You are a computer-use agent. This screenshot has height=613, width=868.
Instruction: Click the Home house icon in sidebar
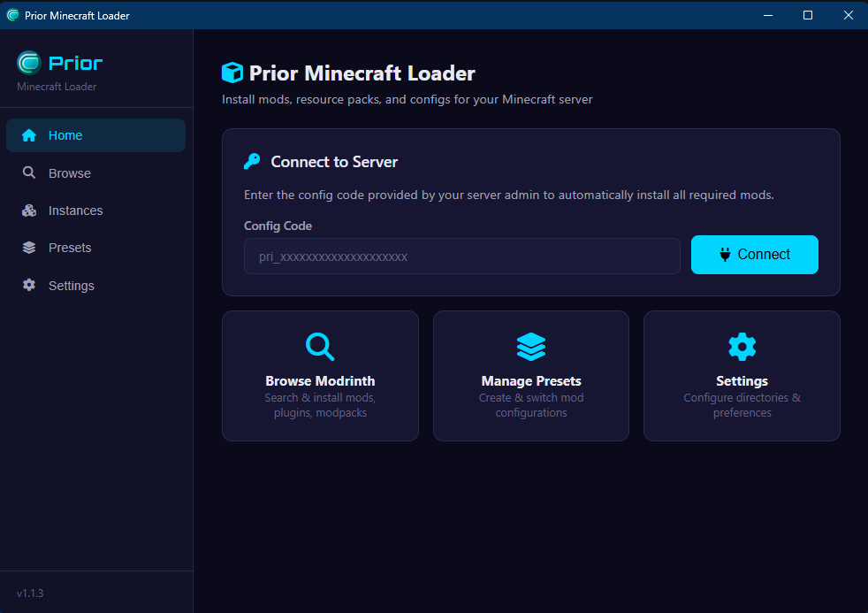coord(29,135)
